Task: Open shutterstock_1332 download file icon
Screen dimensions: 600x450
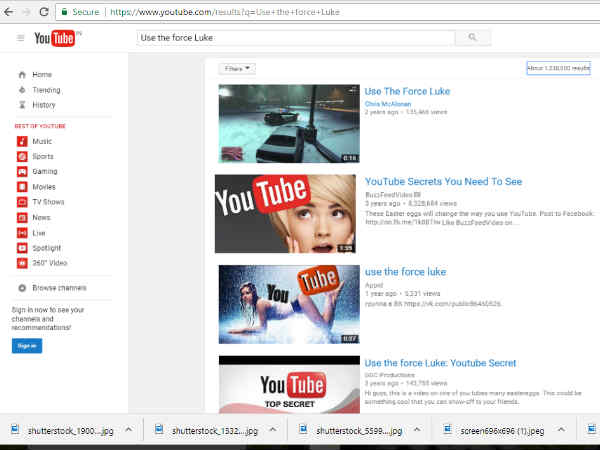Action: coord(159,429)
